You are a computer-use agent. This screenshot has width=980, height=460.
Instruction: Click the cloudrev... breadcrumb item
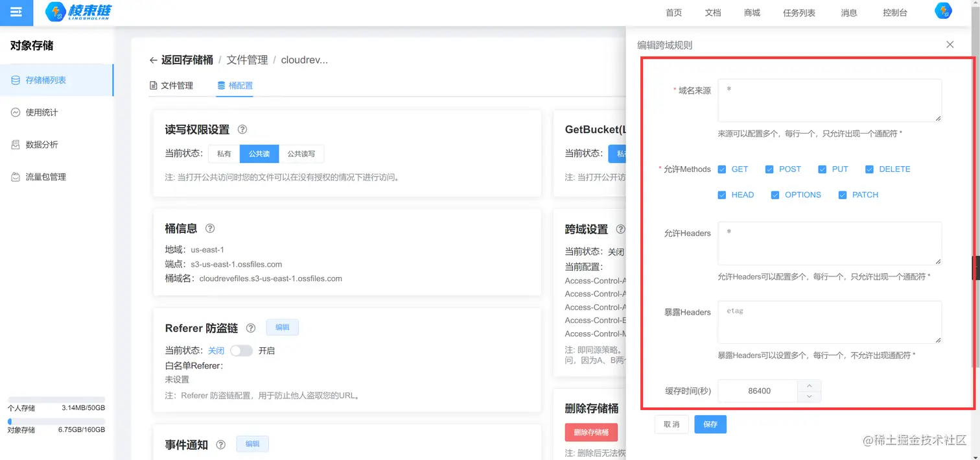(x=305, y=60)
